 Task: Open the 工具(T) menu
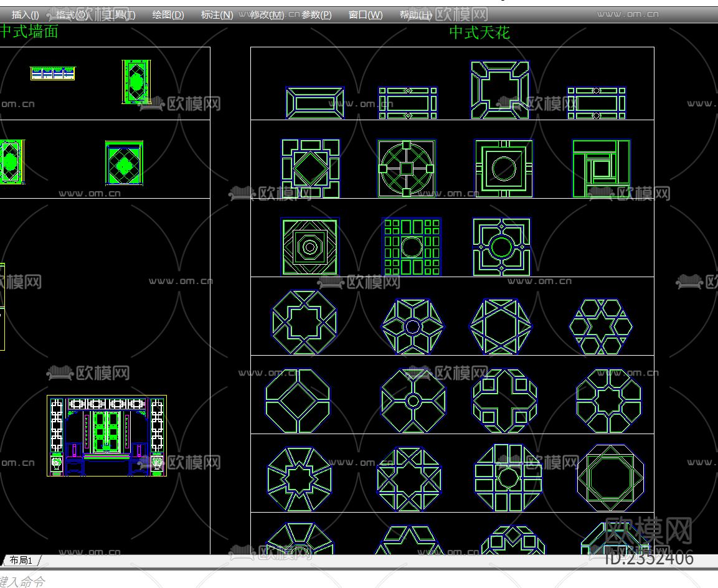[x=120, y=15]
